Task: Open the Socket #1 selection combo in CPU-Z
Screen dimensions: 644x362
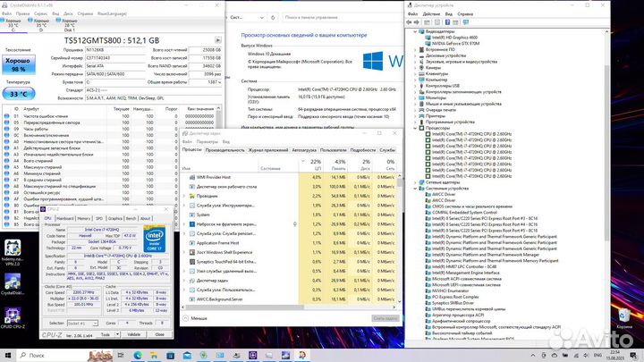Action: [82, 324]
